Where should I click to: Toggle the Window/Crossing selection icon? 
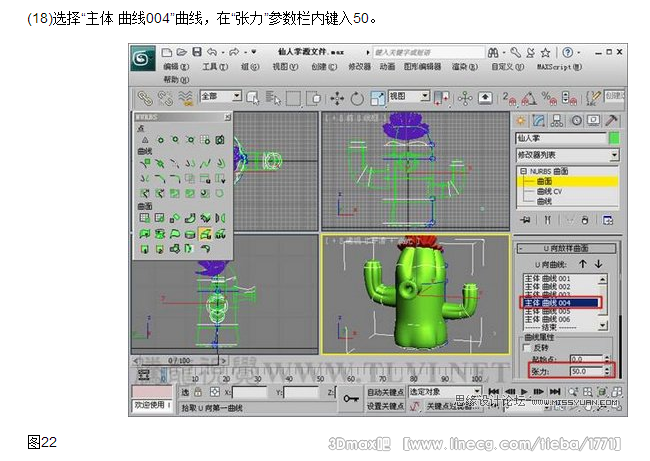pyautogui.click(x=315, y=99)
